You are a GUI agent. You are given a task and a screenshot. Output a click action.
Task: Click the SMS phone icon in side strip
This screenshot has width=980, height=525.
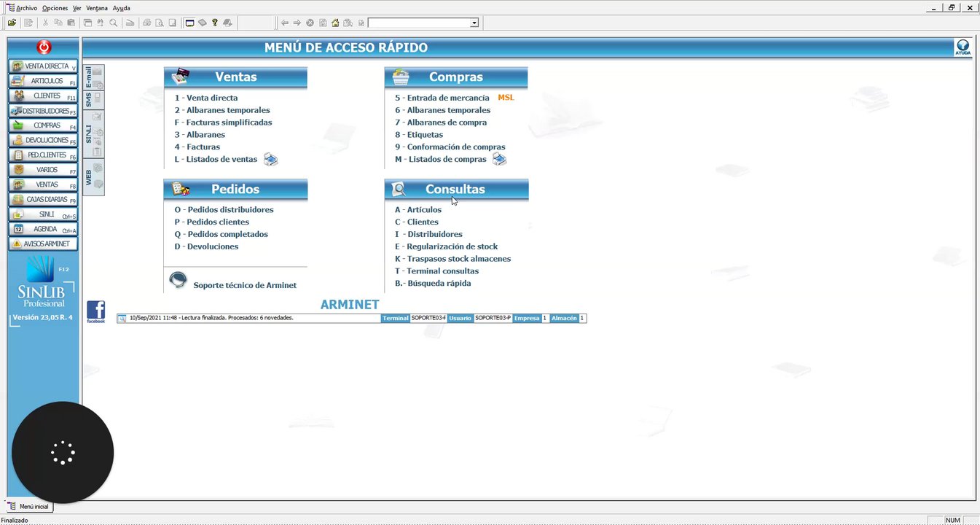coord(97,98)
